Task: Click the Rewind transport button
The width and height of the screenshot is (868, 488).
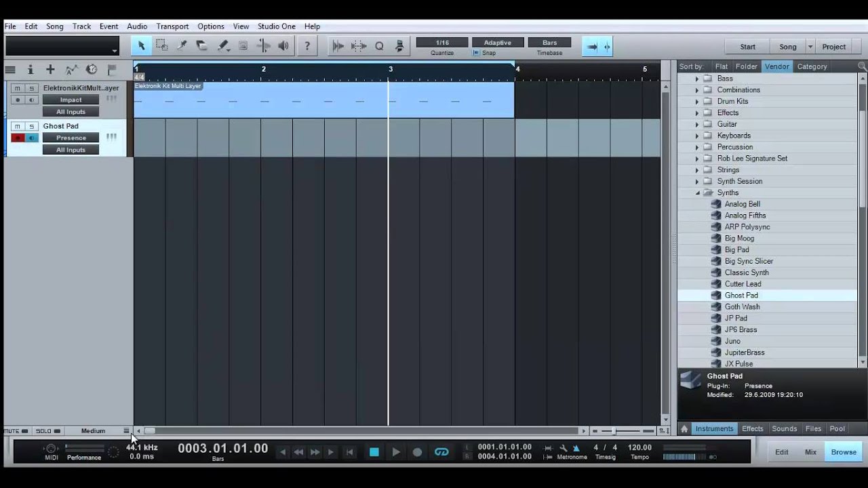Action: (x=298, y=452)
